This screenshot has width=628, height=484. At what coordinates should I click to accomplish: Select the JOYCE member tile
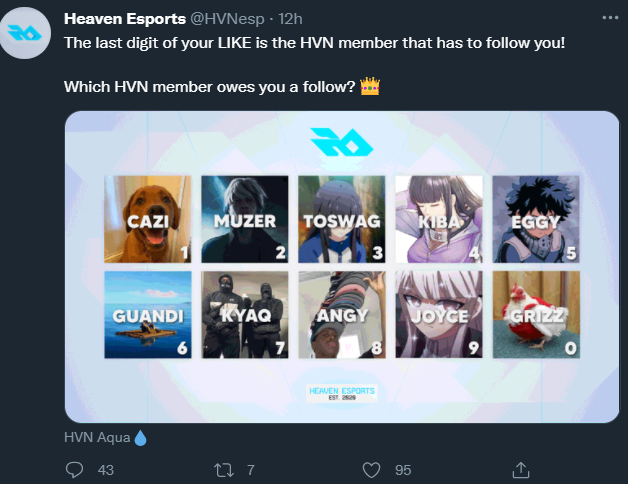[x=439, y=315]
